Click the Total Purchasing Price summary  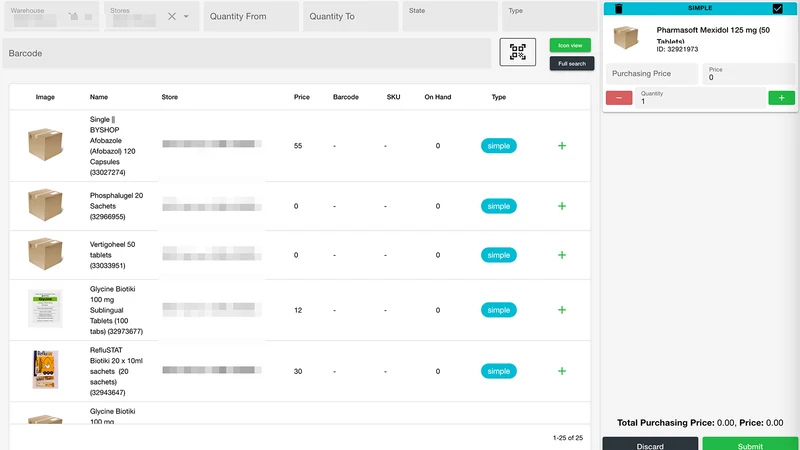coord(700,422)
